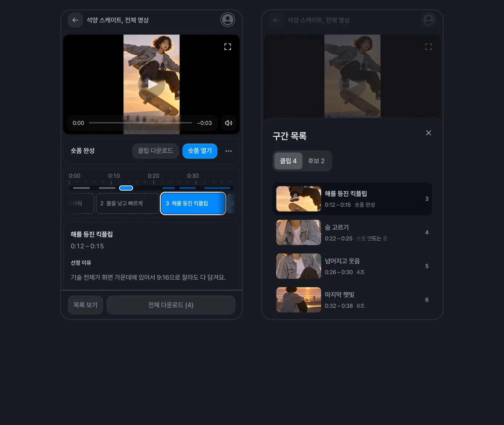Screen dimensions: 504x425
Task: Play the skate video
Action: pos(152,84)
